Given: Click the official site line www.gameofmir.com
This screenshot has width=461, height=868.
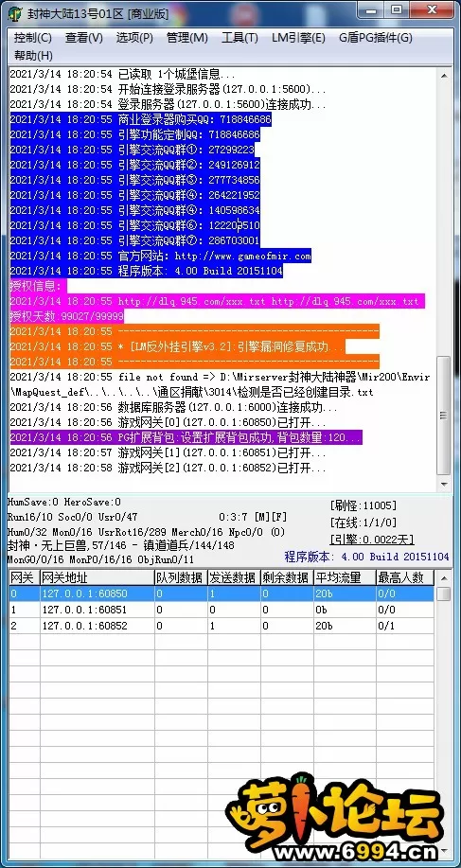Looking at the screenshot, I should click(x=161, y=257).
